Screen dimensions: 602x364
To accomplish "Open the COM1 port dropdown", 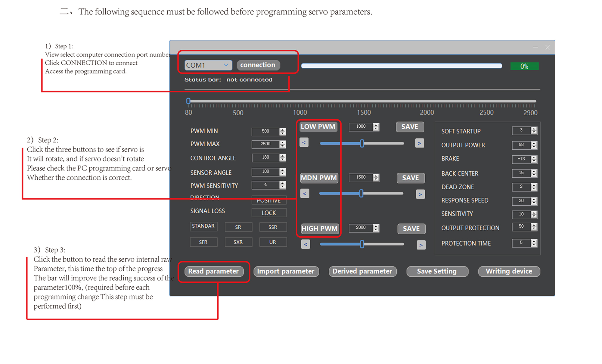I will 208,65.
